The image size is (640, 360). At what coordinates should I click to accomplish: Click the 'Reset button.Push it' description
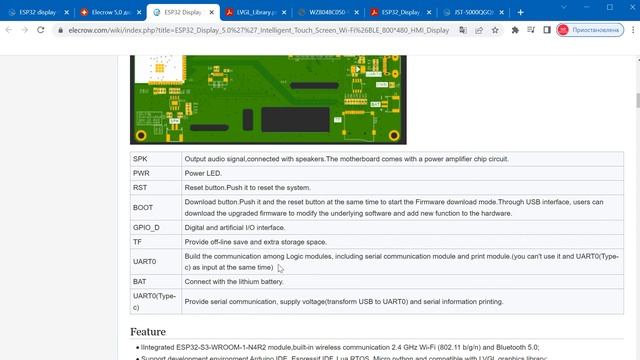coord(247,187)
